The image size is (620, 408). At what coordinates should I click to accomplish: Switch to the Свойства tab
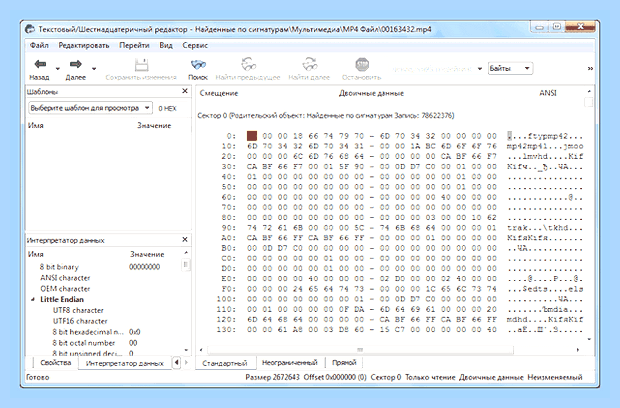56,363
